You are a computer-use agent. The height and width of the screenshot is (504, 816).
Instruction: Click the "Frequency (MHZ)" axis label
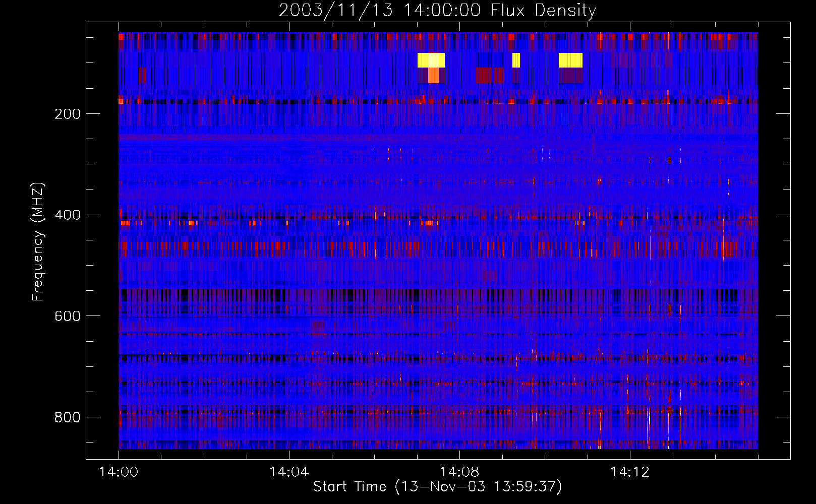click(37, 242)
